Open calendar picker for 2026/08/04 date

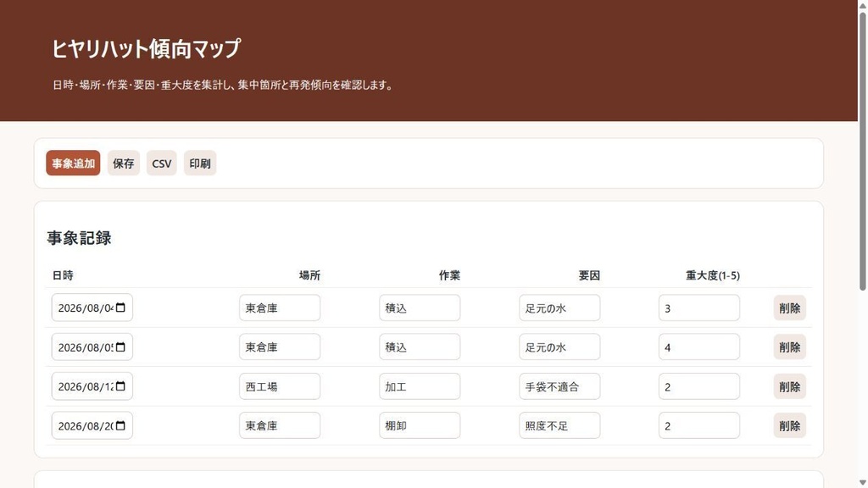(x=120, y=308)
